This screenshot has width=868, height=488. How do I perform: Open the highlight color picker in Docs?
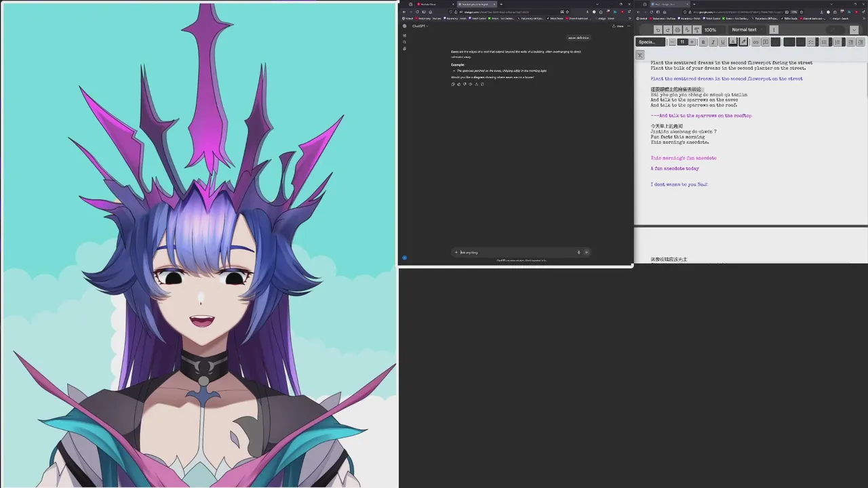tap(743, 42)
